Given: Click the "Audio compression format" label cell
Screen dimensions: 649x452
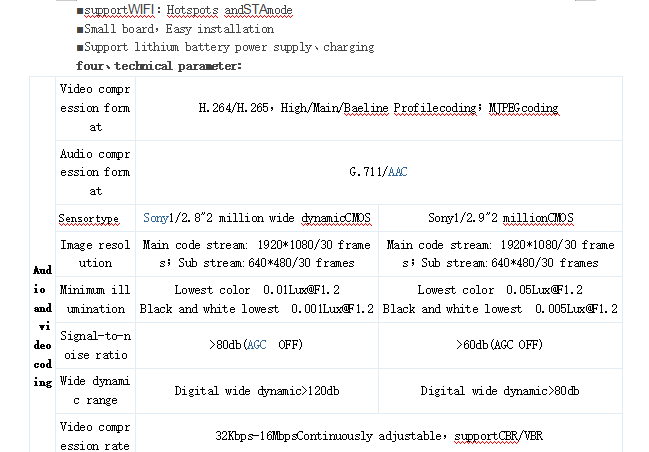Looking at the screenshot, I should point(95,172).
